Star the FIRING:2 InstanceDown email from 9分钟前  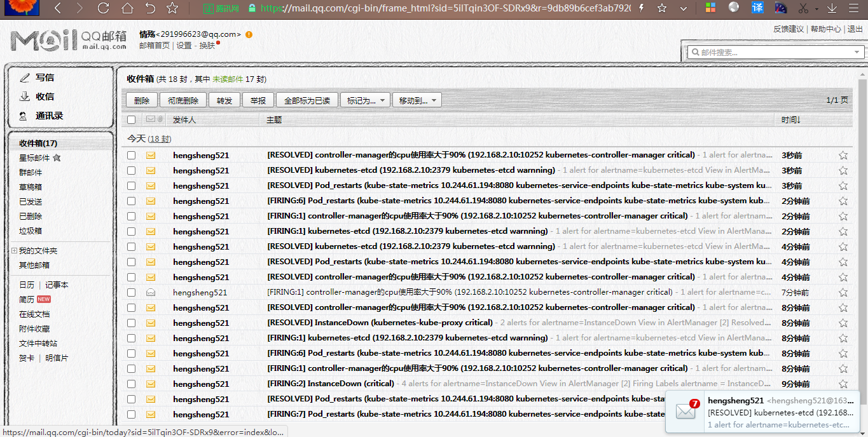[843, 384]
